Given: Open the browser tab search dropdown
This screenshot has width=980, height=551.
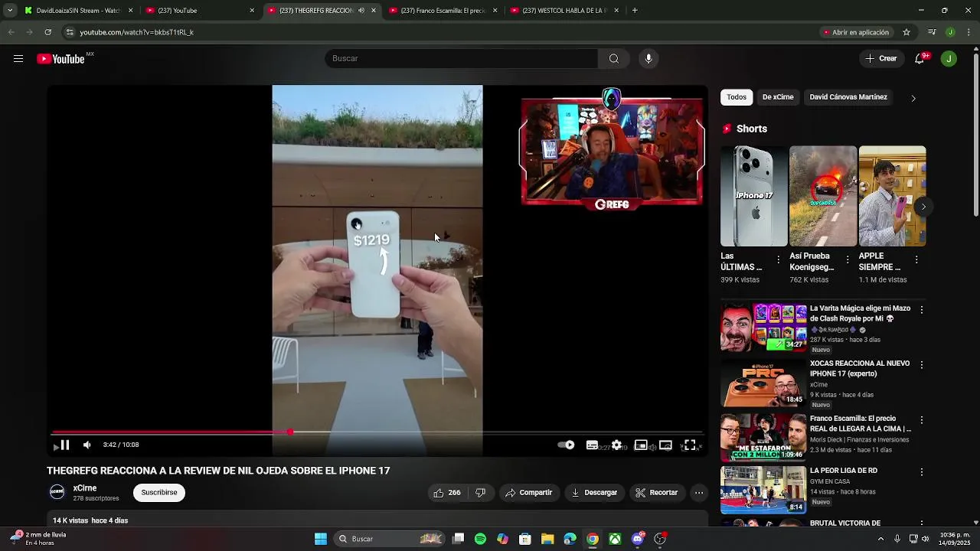Looking at the screenshot, I should pyautogui.click(x=9, y=11).
